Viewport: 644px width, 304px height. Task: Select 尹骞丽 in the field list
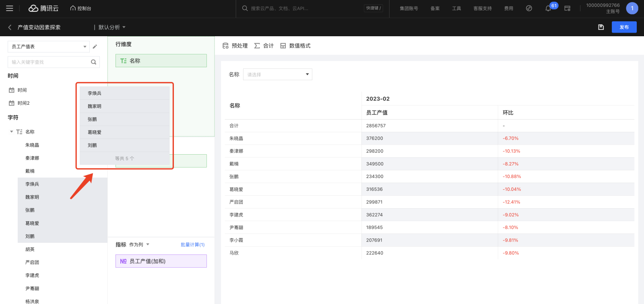click(x=32, y=288)
